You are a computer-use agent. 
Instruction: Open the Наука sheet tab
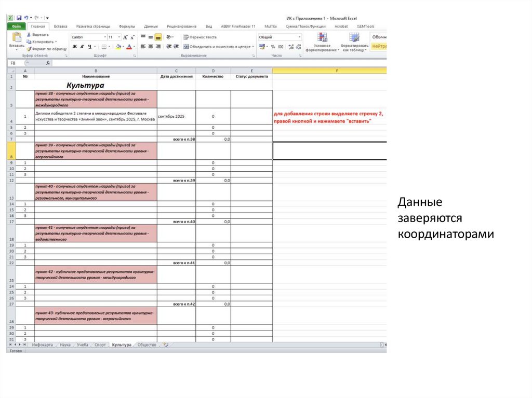pyautogui.click(x=65, y=345)
